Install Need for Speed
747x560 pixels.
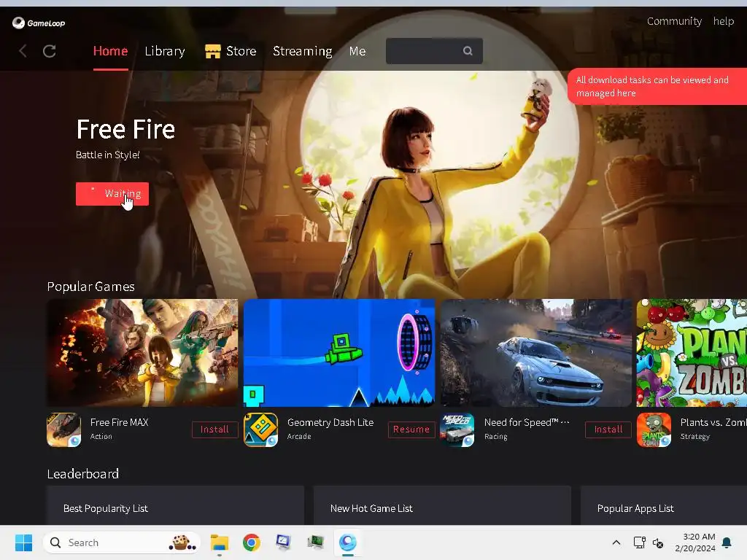608,429
